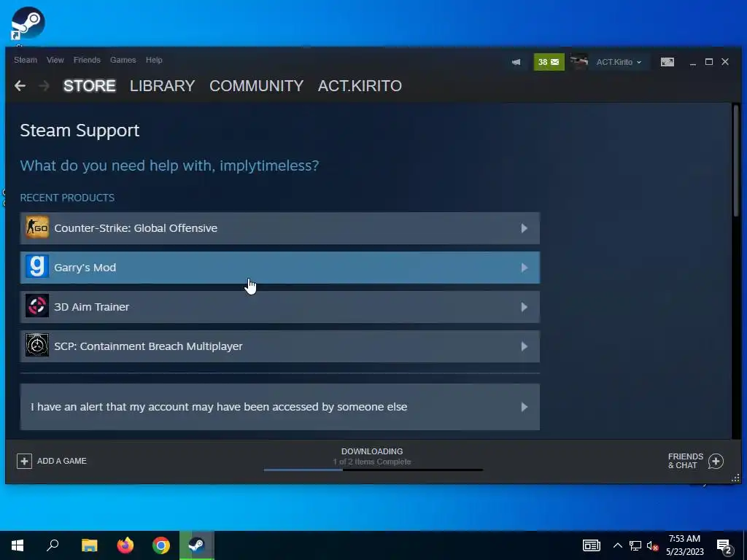Click the muted volume tray icon

[x=652, y=545]
